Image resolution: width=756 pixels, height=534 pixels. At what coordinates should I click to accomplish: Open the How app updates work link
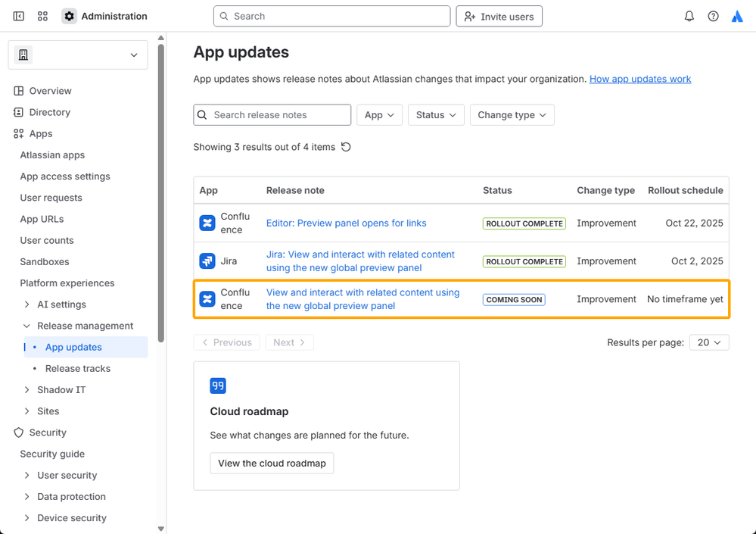[639, 79]
